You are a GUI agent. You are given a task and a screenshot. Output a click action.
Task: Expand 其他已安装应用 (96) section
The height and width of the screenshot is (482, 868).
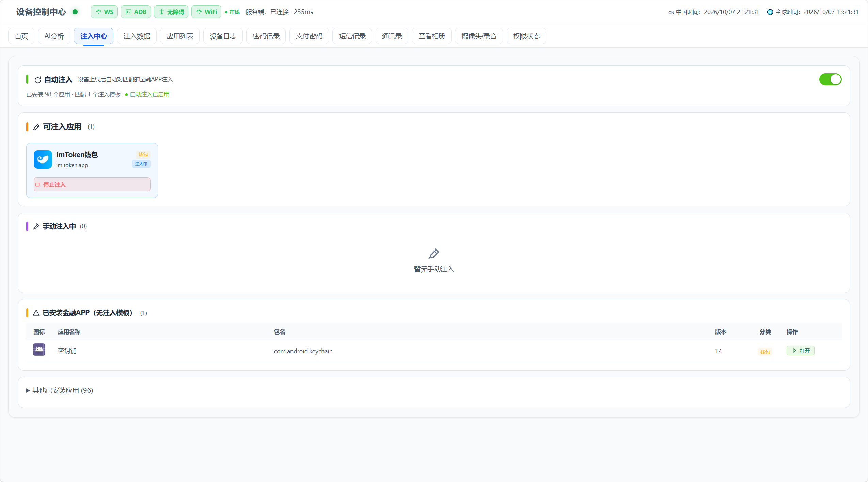coord(60,390)
